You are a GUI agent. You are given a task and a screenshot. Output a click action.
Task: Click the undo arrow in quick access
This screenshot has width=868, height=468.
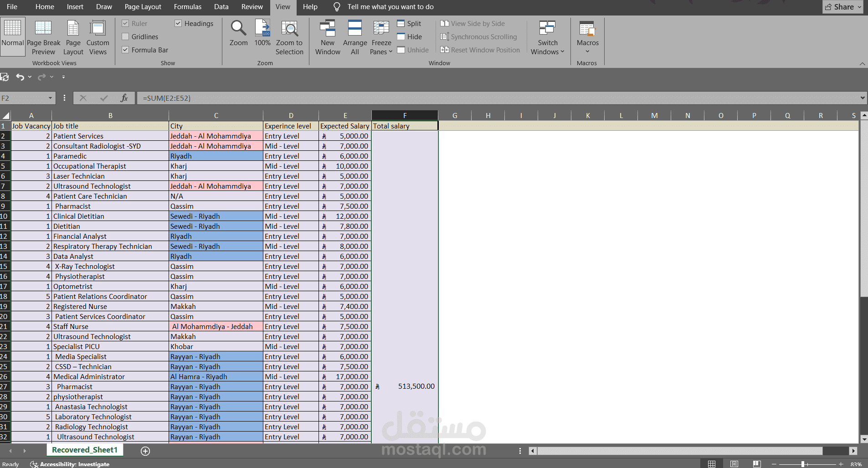pos(20,77)
